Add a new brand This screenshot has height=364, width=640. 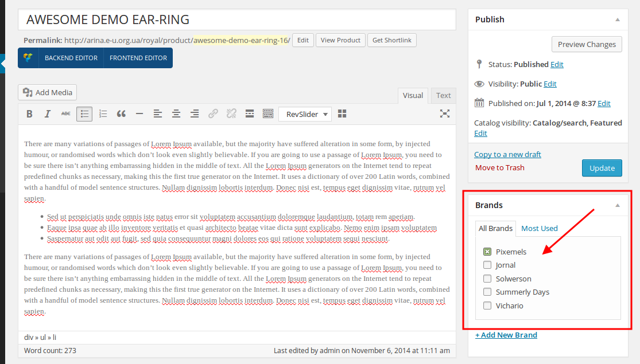tap(506, 335)
